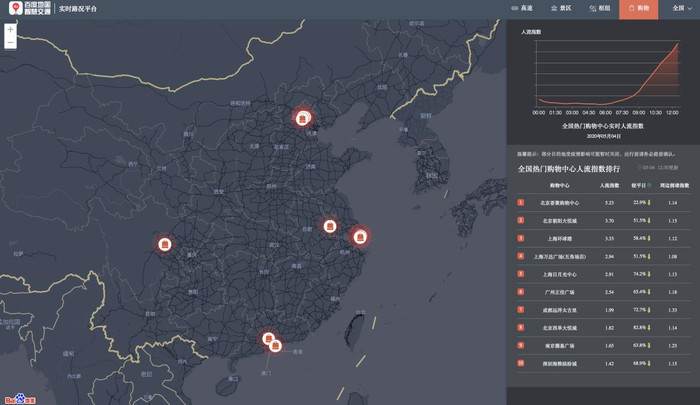Click the Beijing shopping marker on map
This screenshot has width=700, height=405.
302,118
